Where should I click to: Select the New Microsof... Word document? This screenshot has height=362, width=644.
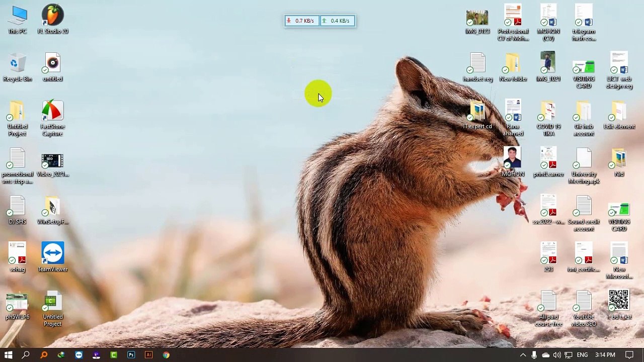619,260
